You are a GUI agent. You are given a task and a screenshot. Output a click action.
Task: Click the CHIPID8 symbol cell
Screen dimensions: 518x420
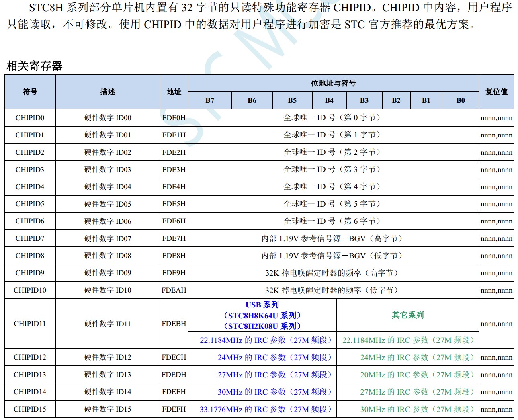tap(30, 256)
